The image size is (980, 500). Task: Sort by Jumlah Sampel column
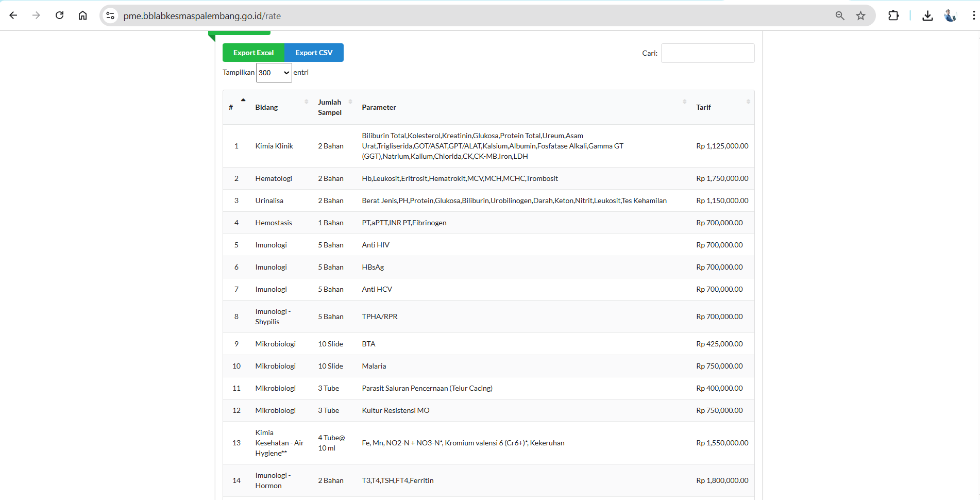point(330,107)
